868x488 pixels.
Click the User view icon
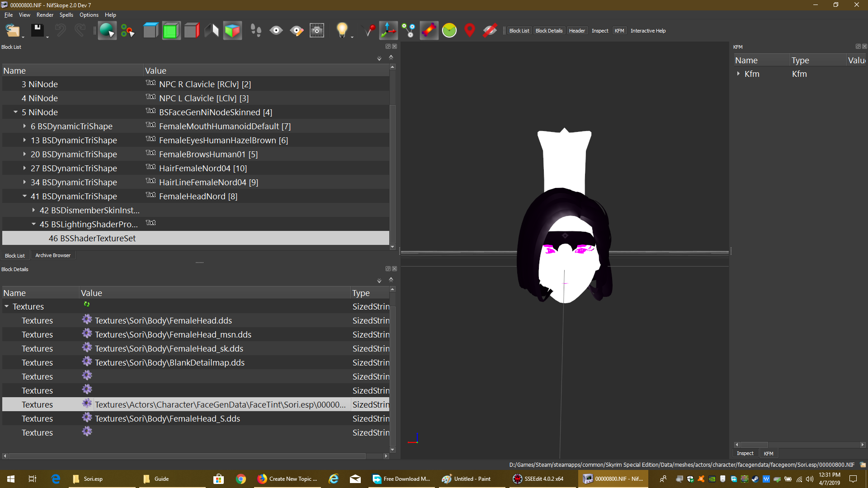pos(212,30)
